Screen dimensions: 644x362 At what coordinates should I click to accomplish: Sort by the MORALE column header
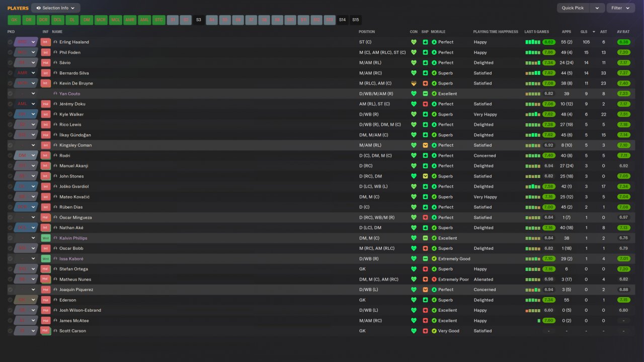pyautogui.click(x=438, y=32)
